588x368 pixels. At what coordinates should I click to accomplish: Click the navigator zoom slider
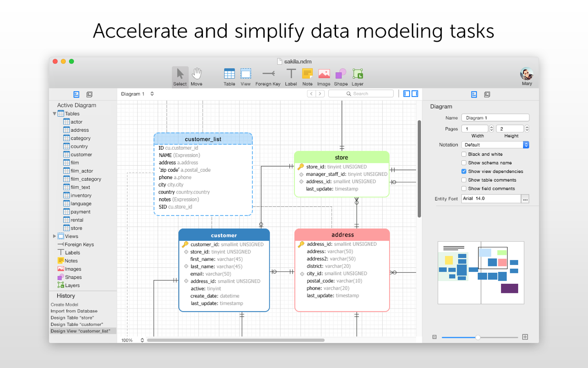coord(480,337)
